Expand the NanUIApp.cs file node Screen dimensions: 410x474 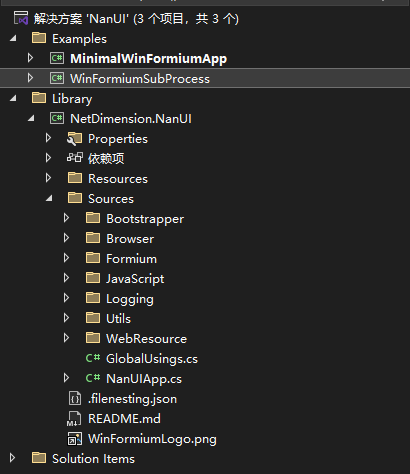pyautogui.click(x=66, y=378)
